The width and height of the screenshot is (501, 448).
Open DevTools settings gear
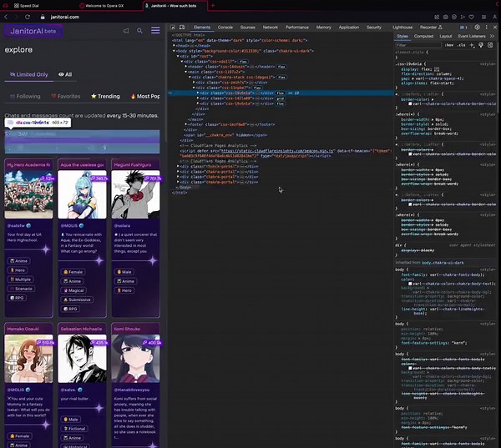(x=477, y=28)
